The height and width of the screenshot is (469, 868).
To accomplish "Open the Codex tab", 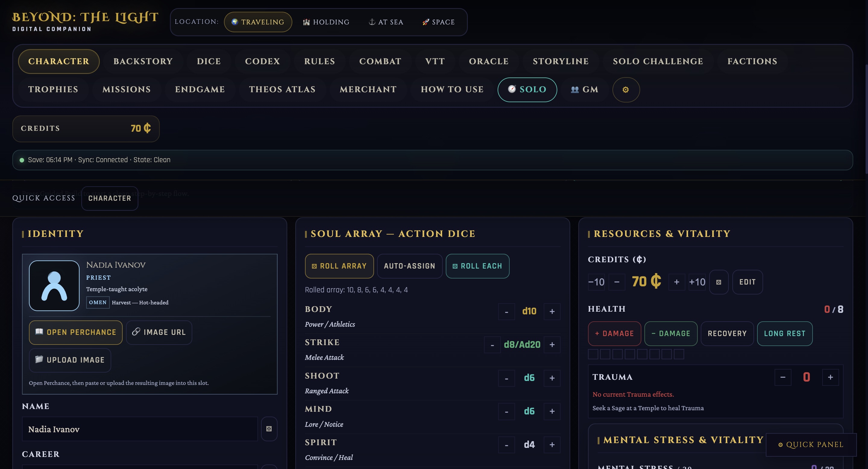I will (x=263, y=61).
